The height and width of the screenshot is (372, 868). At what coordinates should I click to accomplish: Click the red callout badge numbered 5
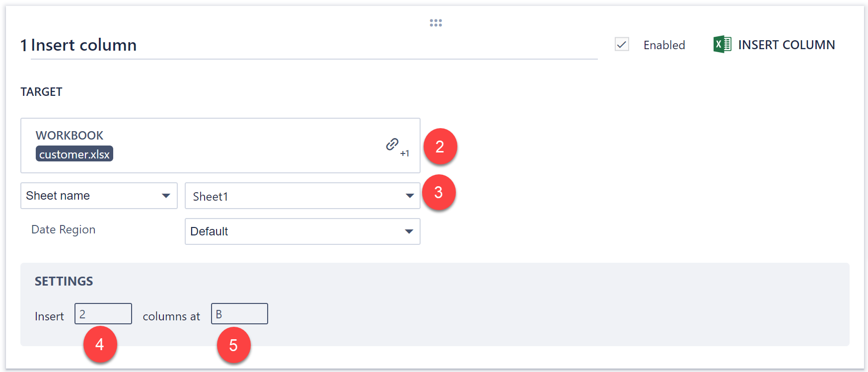[x=233, y=345]
